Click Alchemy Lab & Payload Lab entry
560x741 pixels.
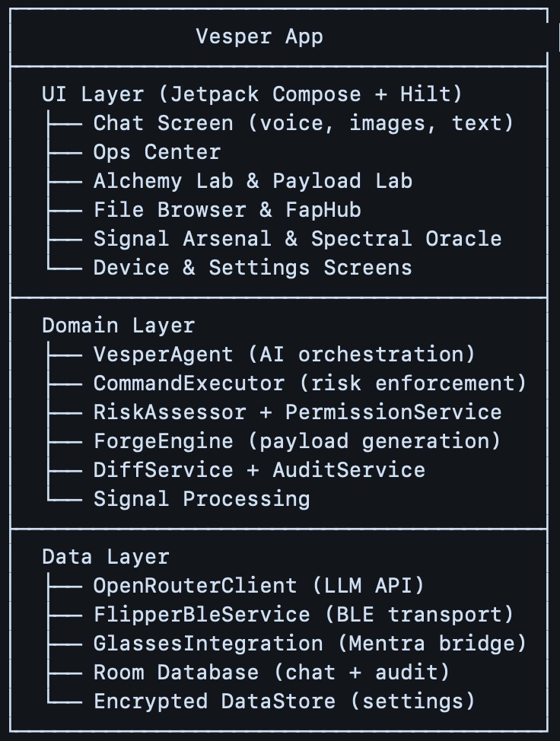(253, 181)
